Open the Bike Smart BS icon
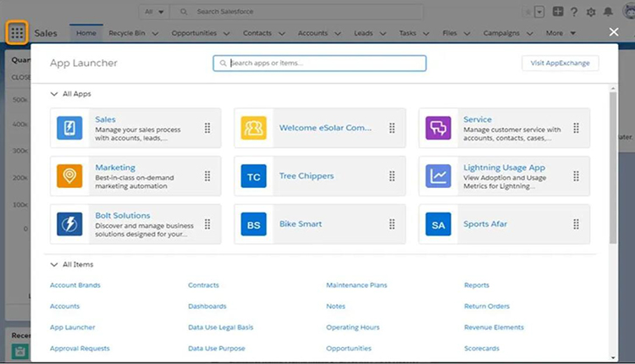635x364 pixels. (x=253, y=224)
